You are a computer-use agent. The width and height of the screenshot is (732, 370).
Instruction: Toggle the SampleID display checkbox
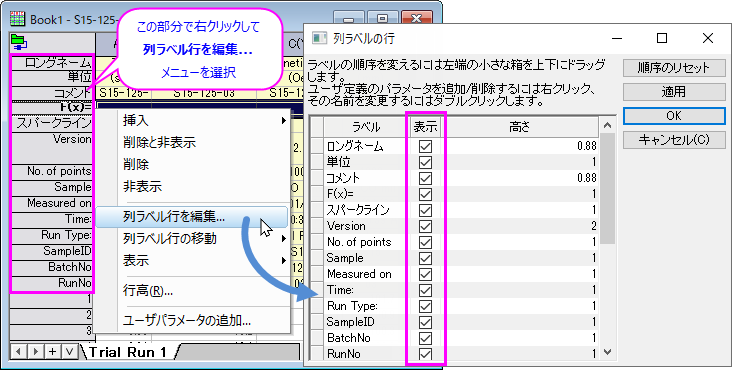point(425,322)
